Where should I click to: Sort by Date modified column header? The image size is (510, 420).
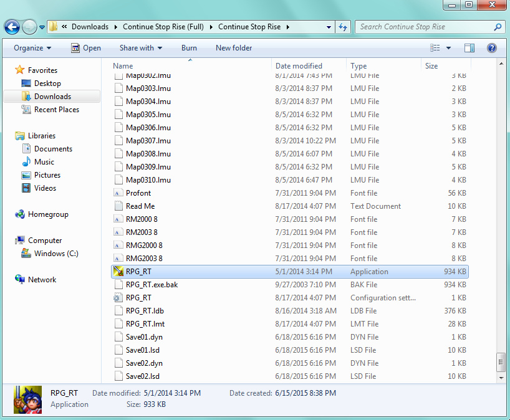pyautogui.click(x=299, y=66)
